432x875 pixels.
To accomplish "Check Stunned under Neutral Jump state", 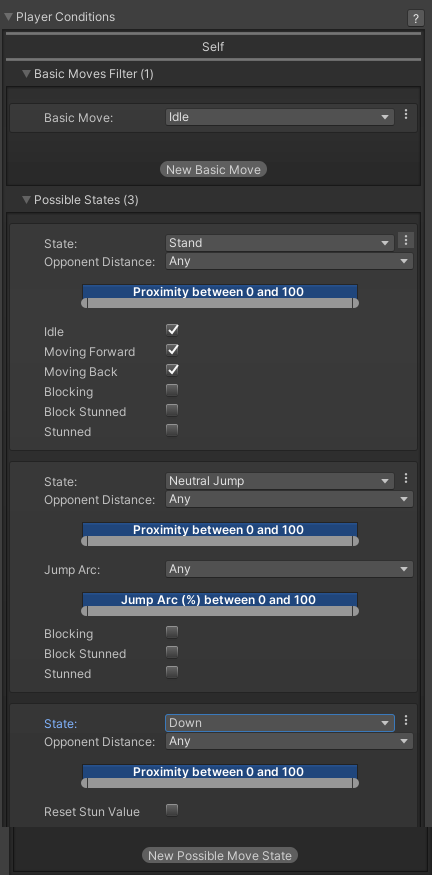I will [x=172, y=672].
